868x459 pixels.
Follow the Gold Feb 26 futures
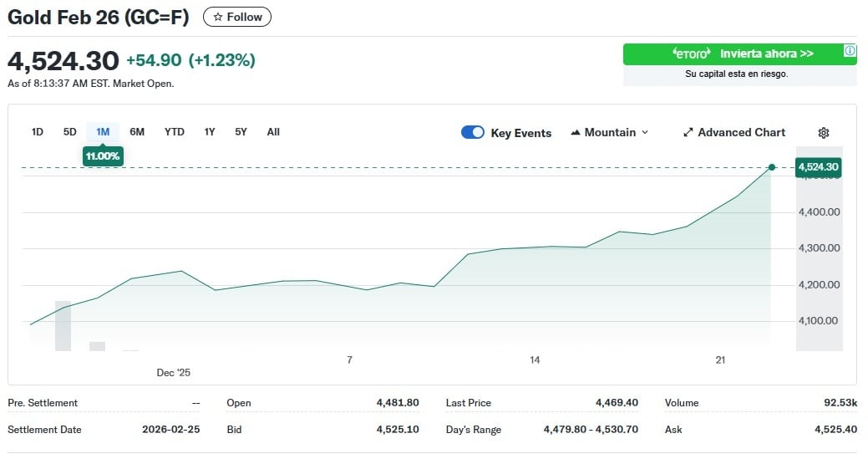pos(237,17)
